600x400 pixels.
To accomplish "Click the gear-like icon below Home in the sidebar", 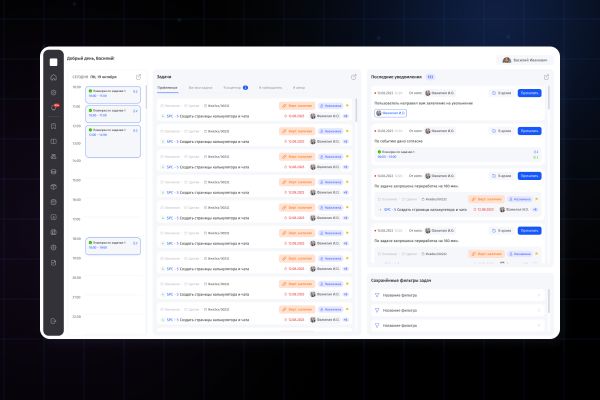I will tap(54, 93).
